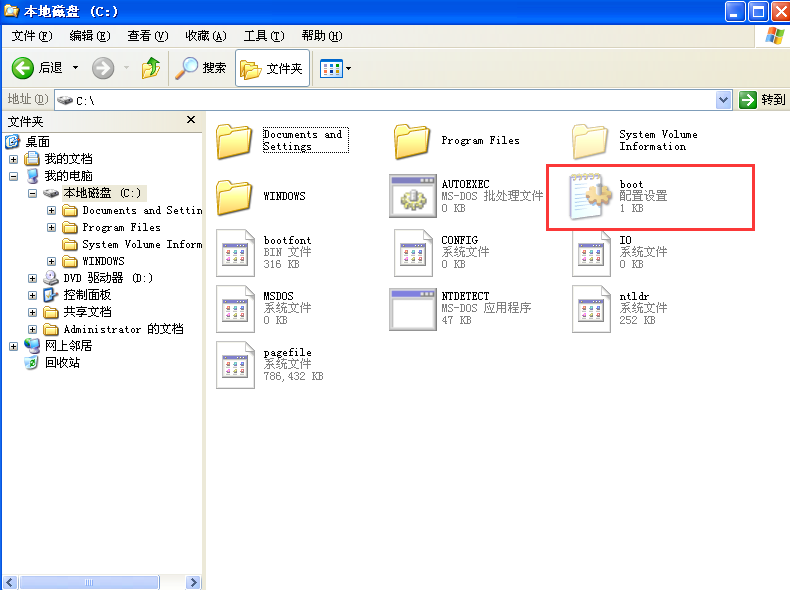Select Desktop (桌面) in folder tree
This screenshot has height=590, width=790.
[37, 142]
